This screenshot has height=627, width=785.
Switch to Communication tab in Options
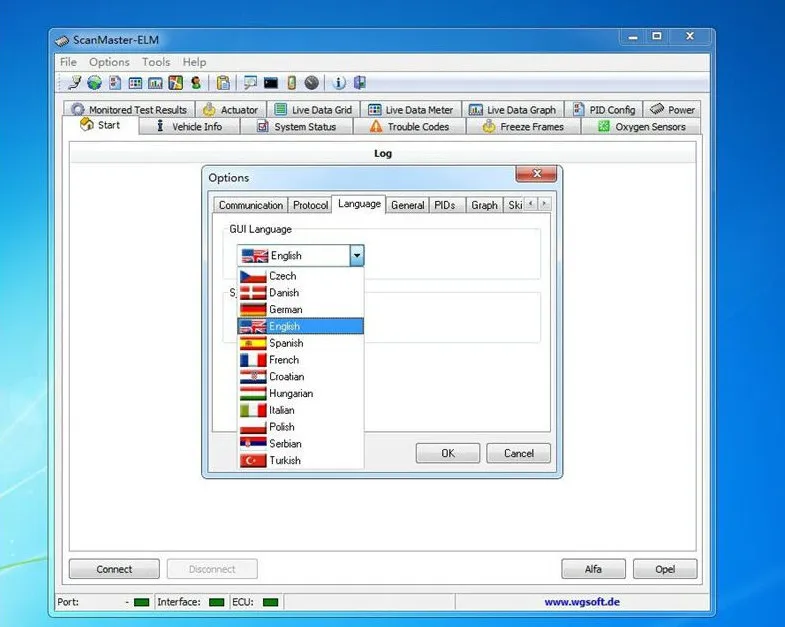pyautogui.click(x=251, y=205)
